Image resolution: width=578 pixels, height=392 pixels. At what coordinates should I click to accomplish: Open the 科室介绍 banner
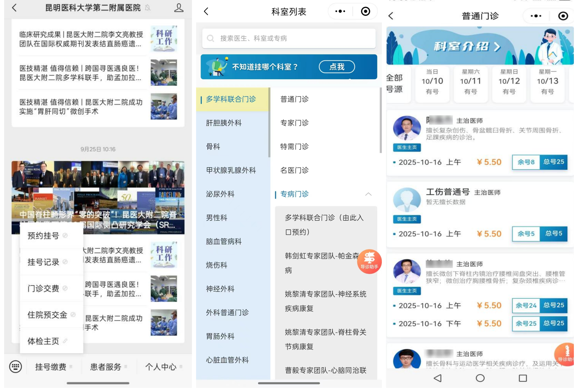467,46
